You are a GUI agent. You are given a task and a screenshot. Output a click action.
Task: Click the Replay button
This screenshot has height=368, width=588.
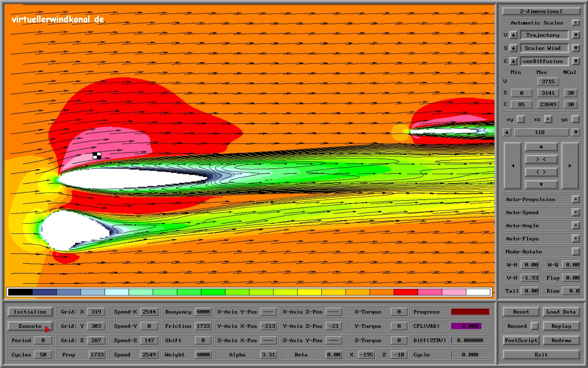coord(561,326)
